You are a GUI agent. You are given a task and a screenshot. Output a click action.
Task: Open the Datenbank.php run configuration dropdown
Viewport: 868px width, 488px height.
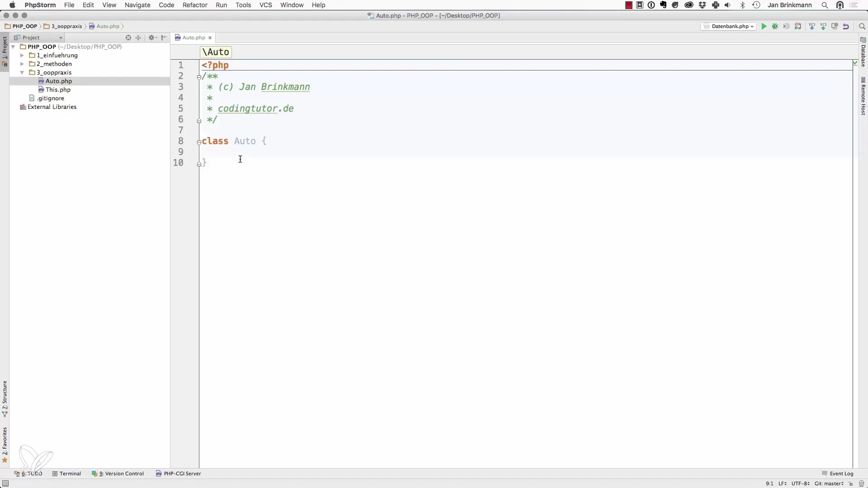pos(729,26)
